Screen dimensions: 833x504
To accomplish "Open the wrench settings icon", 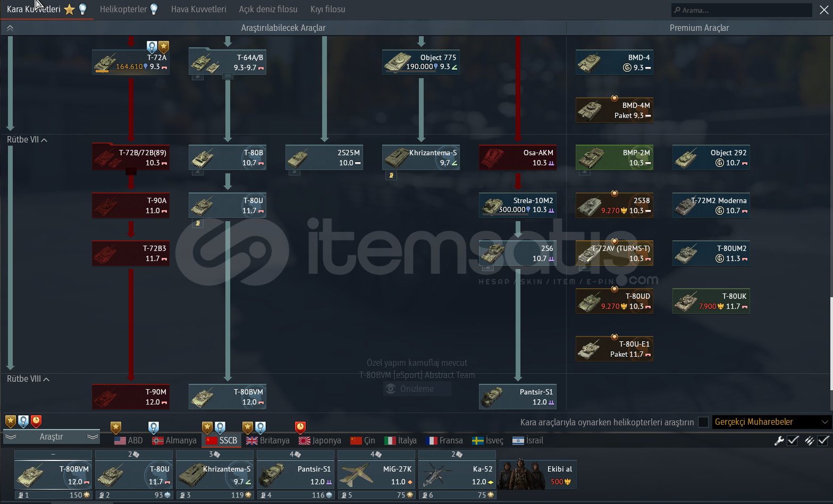I will pos(779,440).
